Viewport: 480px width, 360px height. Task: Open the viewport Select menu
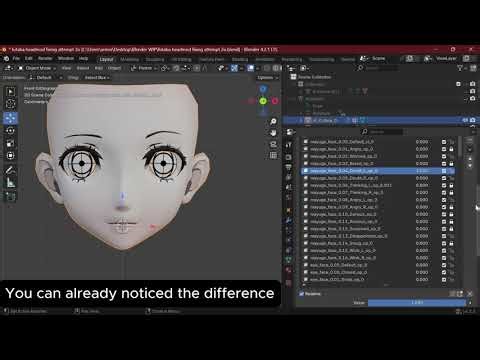pos(83,68)
